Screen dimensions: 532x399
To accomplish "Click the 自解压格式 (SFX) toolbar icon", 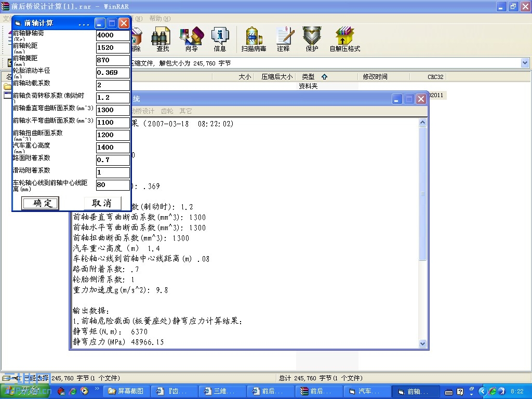I will [x=345, y=38].
